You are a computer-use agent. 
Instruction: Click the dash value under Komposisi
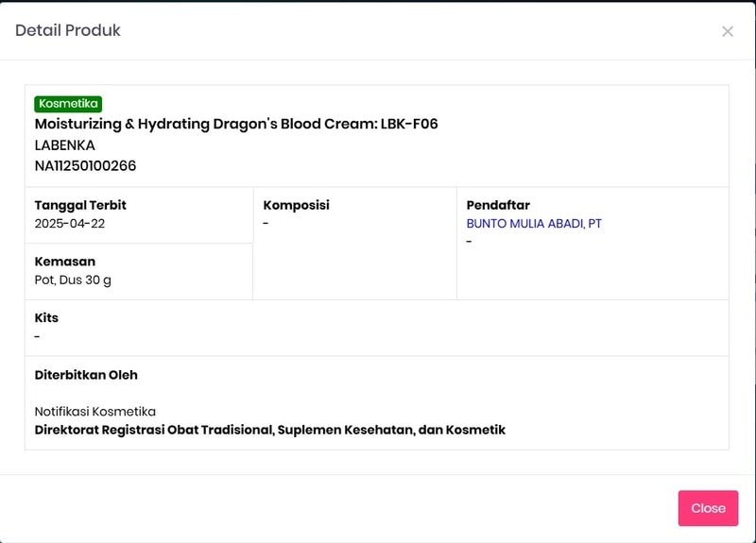[266, 224]
